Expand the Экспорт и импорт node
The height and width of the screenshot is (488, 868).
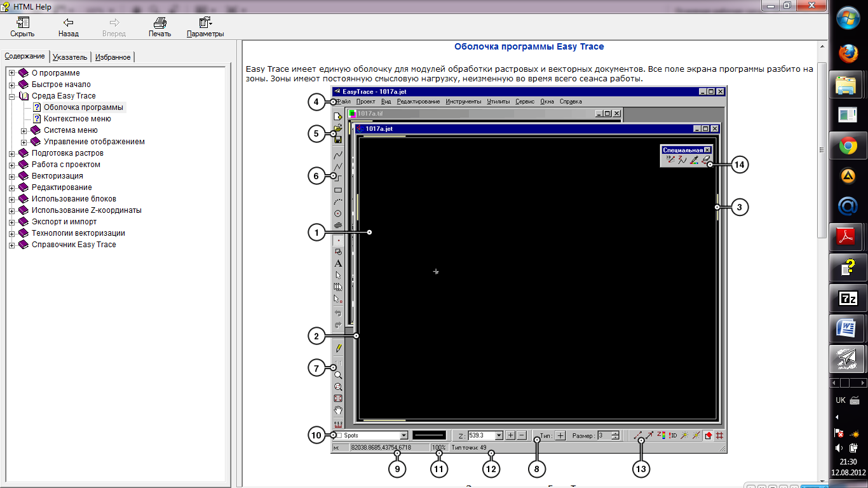[12, 222]
